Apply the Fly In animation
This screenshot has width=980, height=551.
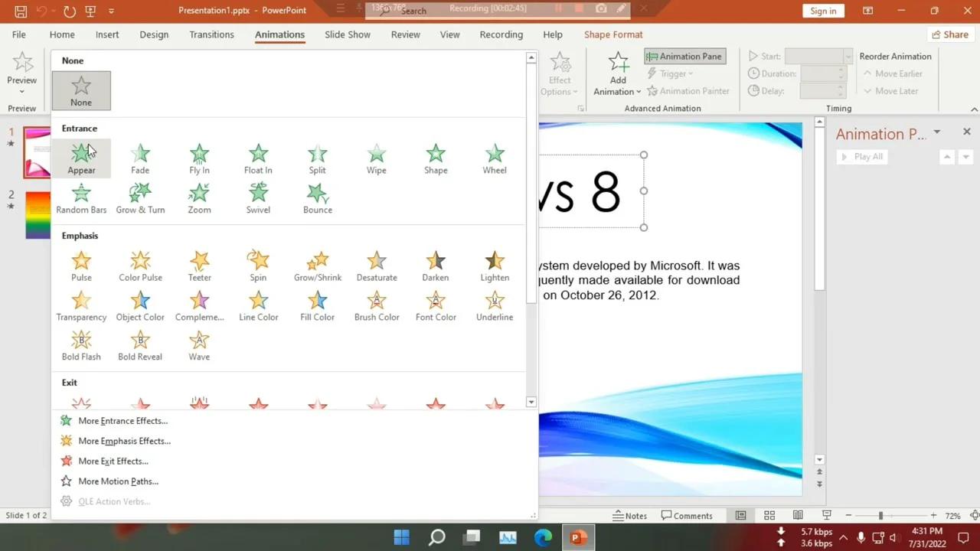click(199, 158)
